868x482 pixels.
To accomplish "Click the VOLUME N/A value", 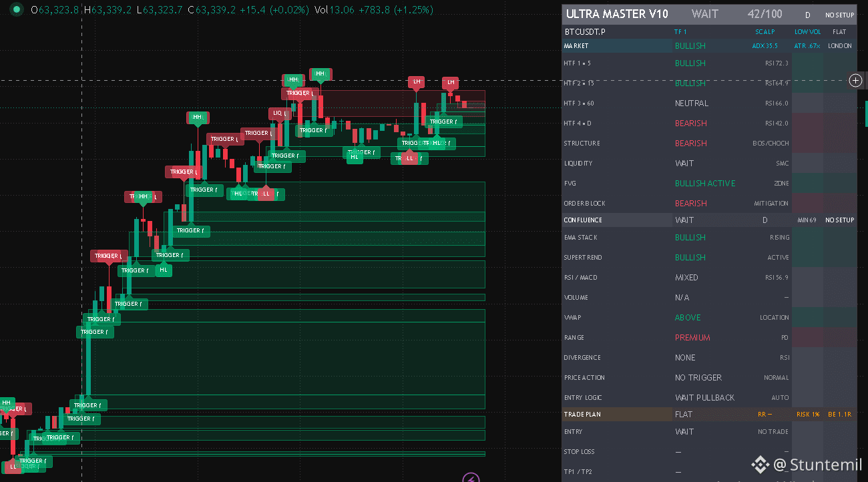I will 682,298.
